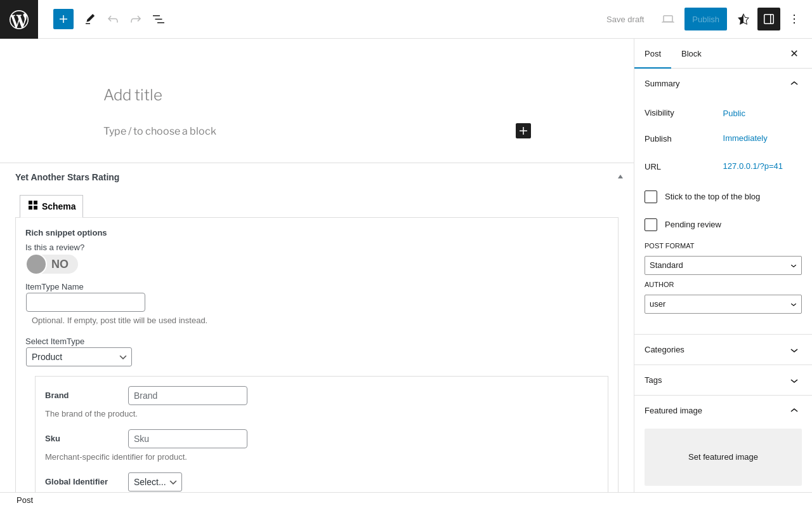Check 'Stick to the top of the blog'
The width and height of the screenshot is (812, 508).
(x=651, y=197)
